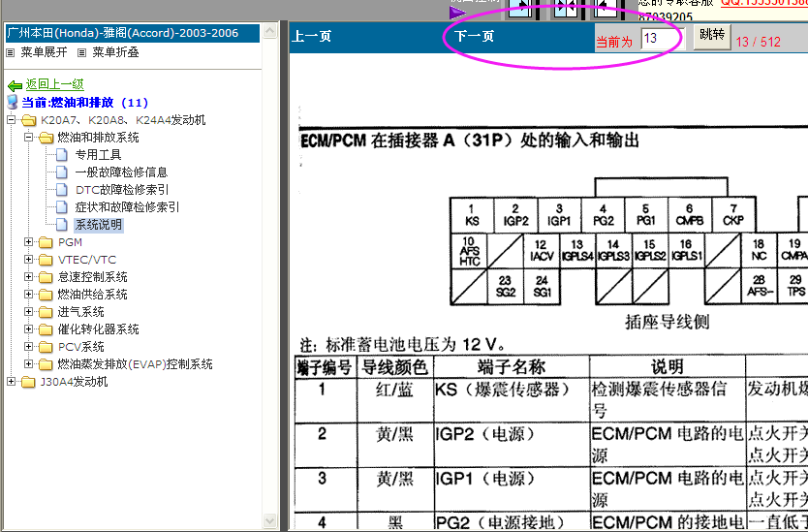Viewport: 808px width, 532px height.
Task: Click 菜单折叠 to collapse the menu
Action: tap(115, 52)
